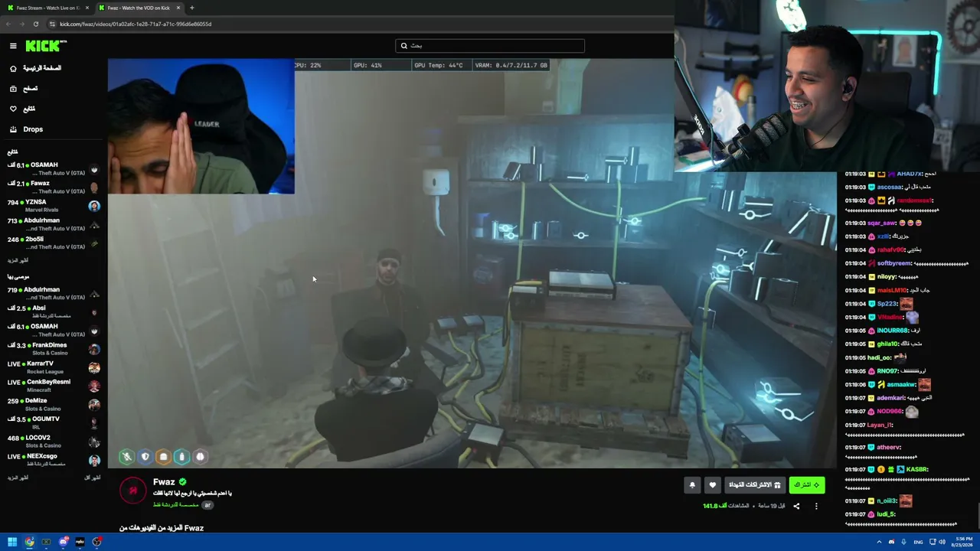Open the Discord icon in the taskbar
The image size is (980, 551).
point(64,542)
